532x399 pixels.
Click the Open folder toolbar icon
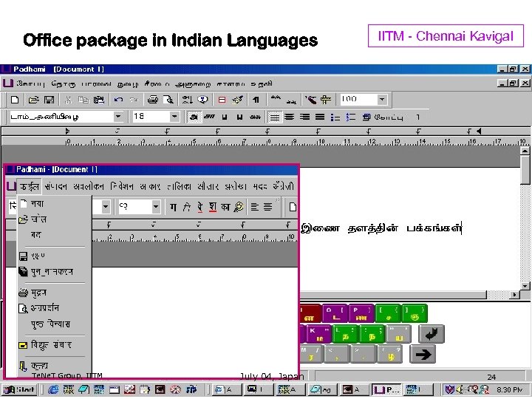click(x=33, y=100)
